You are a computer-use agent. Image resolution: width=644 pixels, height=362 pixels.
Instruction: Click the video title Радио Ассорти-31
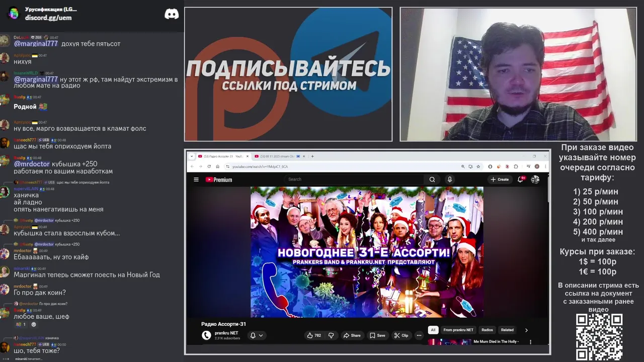[x=223, y=324]
